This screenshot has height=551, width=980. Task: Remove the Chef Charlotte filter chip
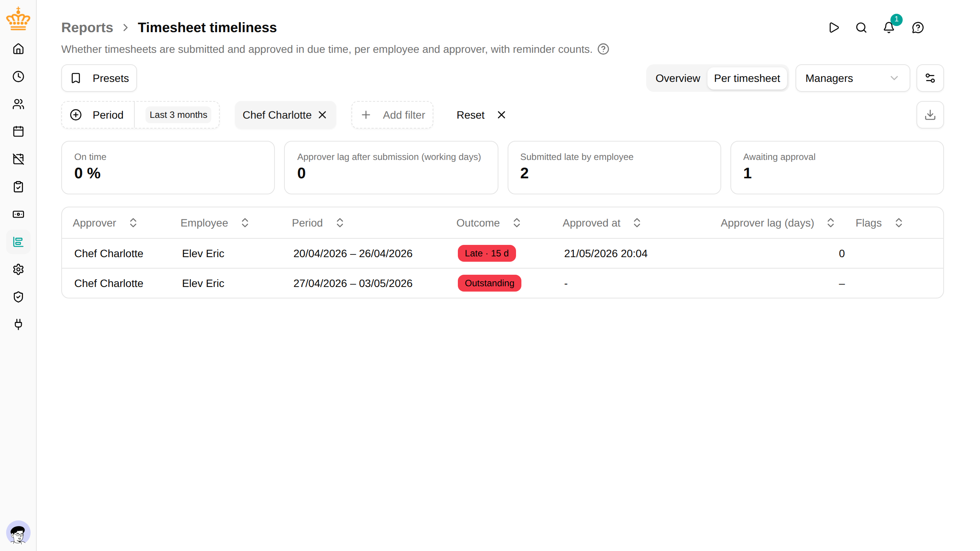[x=322, y=115]
